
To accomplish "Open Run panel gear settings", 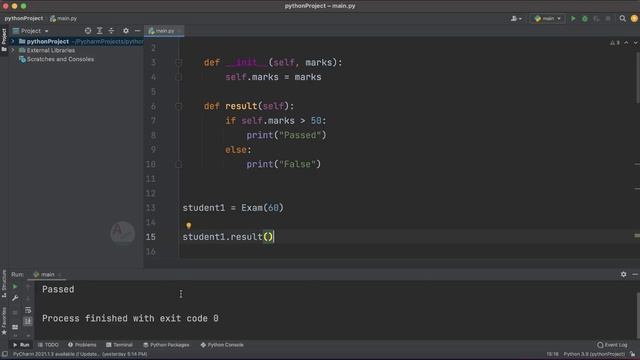I will pyautogui.click(x=623, y=274).
